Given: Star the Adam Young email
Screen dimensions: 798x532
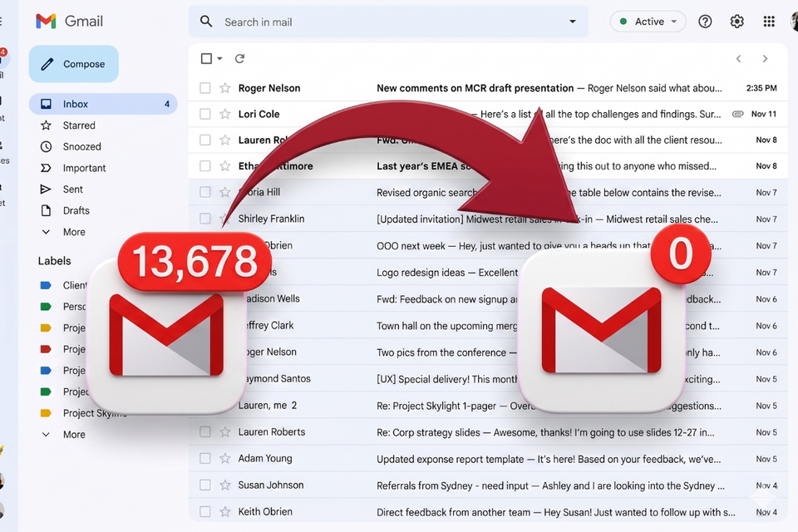Looking at the screenshot, I should click(x=225, y=459).
